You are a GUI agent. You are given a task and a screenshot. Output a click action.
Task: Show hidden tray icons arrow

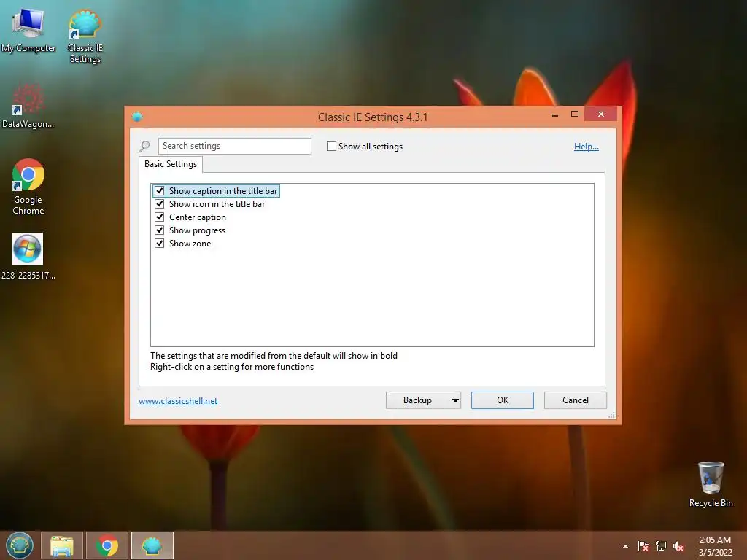coord(625,546)
